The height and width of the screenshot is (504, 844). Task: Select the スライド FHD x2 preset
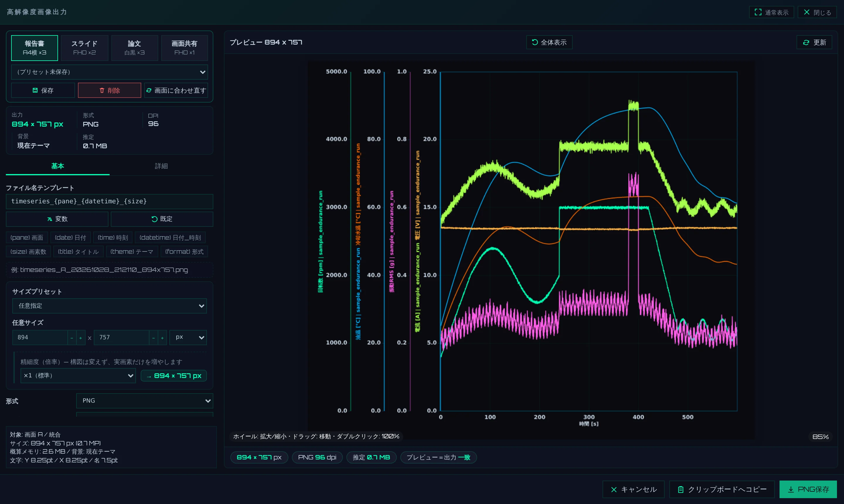pyautogui.click(x=85, y=48)
